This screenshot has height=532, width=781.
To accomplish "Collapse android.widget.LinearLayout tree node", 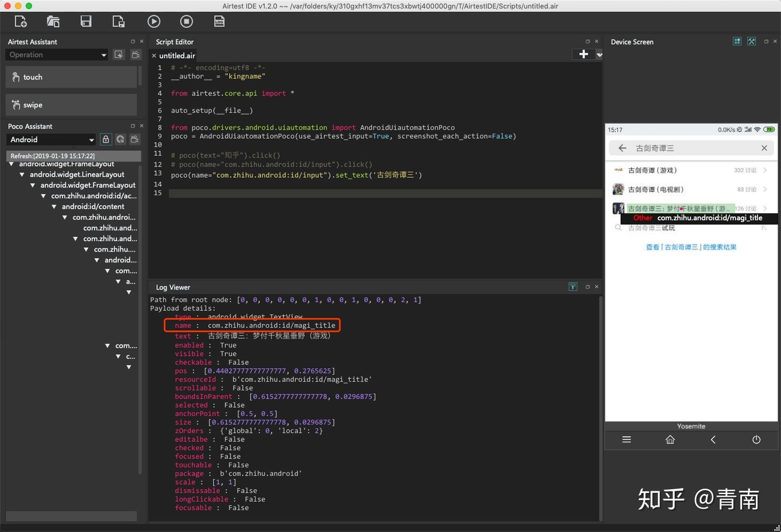I will [22, 175].
